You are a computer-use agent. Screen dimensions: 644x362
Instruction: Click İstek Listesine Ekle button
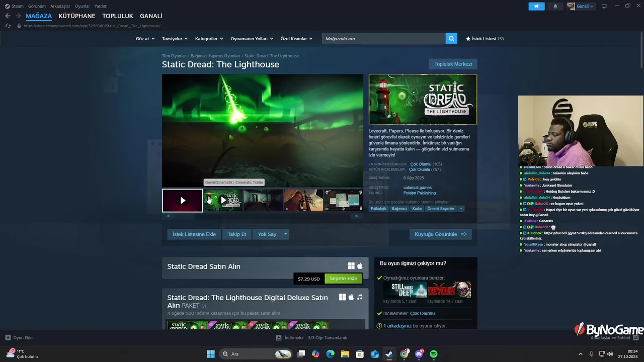194,234
